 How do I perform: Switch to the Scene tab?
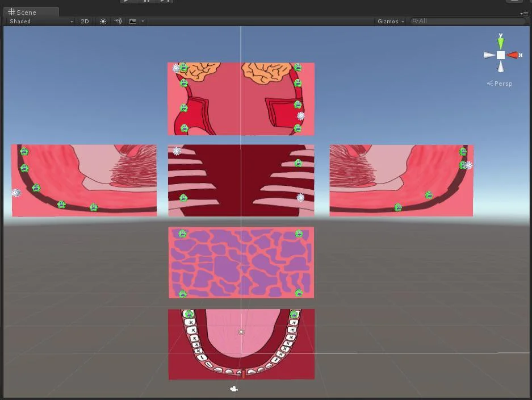pos(31,13)
